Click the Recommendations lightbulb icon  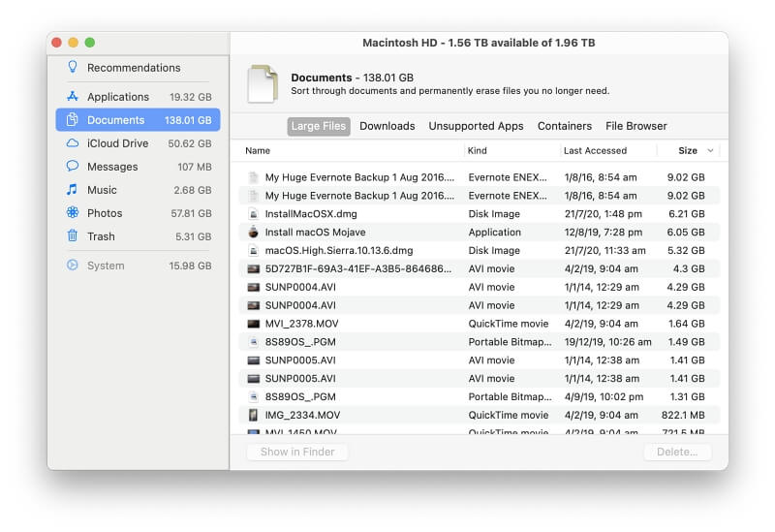(x=72, y=67)
